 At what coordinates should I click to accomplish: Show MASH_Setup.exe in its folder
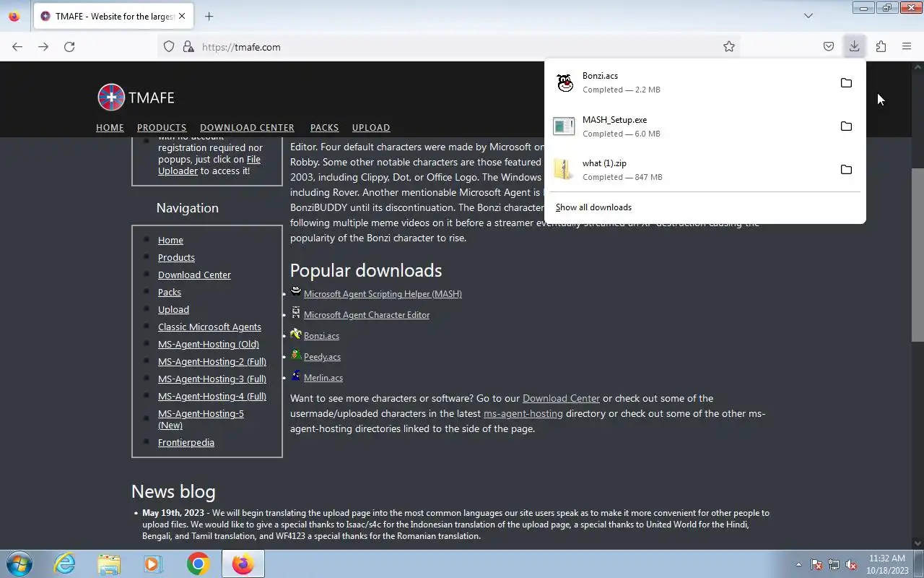846,126
